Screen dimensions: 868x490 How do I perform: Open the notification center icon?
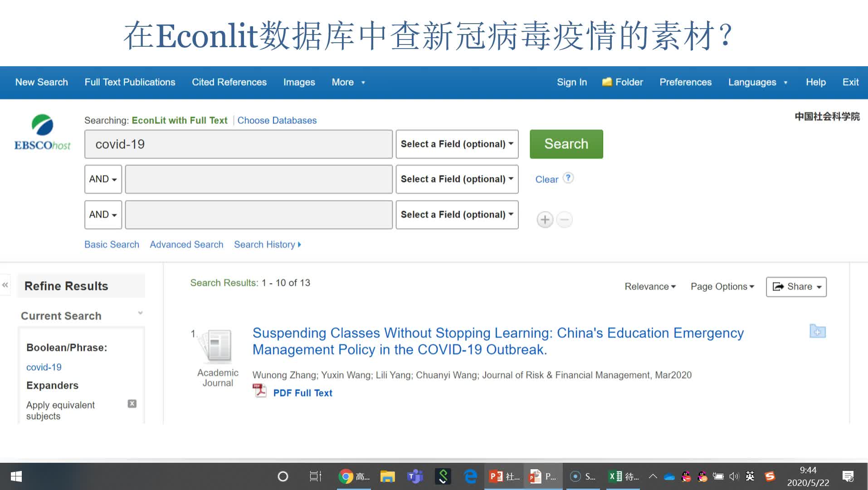[x=848, y=476]
